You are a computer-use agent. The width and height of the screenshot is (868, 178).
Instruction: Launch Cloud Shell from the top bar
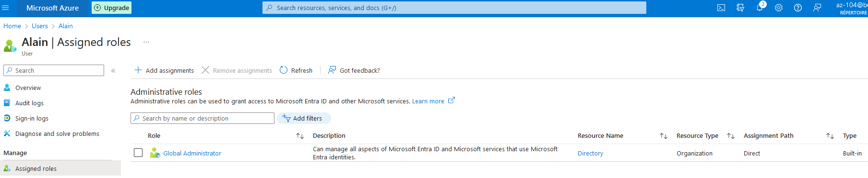tap(721, 8)
